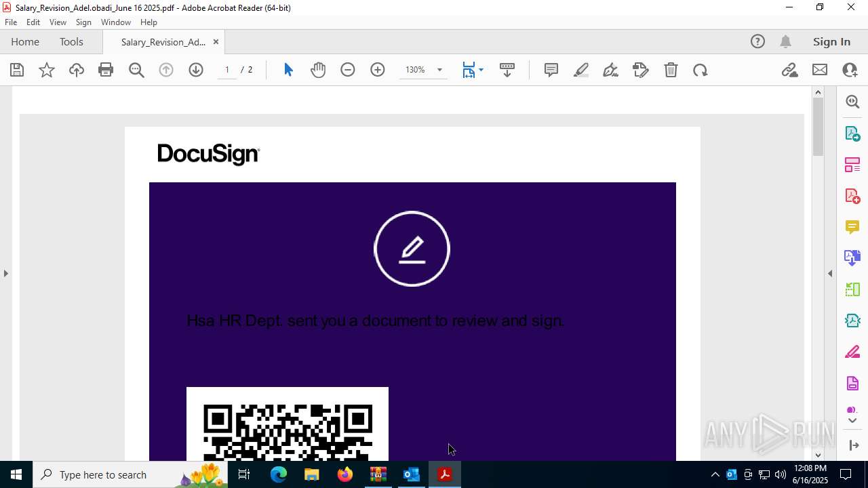868x488 pixels.
Task: Open the green Scan & OCR tool
Action: 852,289
